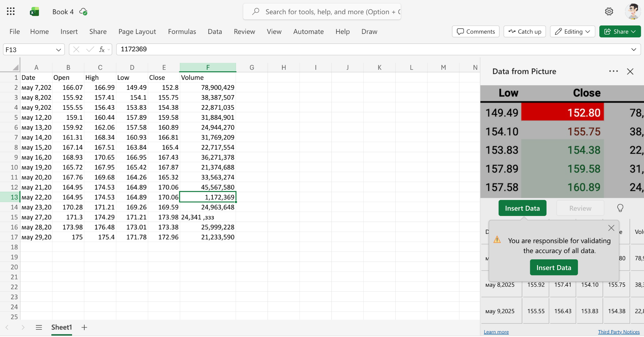Select cell with value 176.48

tap(100, 227)
